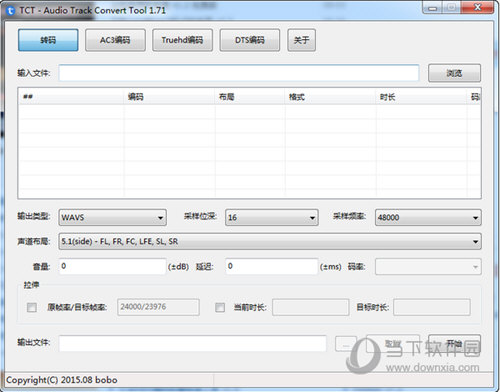Expand the 声道布局 5.1(side) dropdown
Image resolution: width=500 pixels, height=392 pixels.
(x=270, y=241)
